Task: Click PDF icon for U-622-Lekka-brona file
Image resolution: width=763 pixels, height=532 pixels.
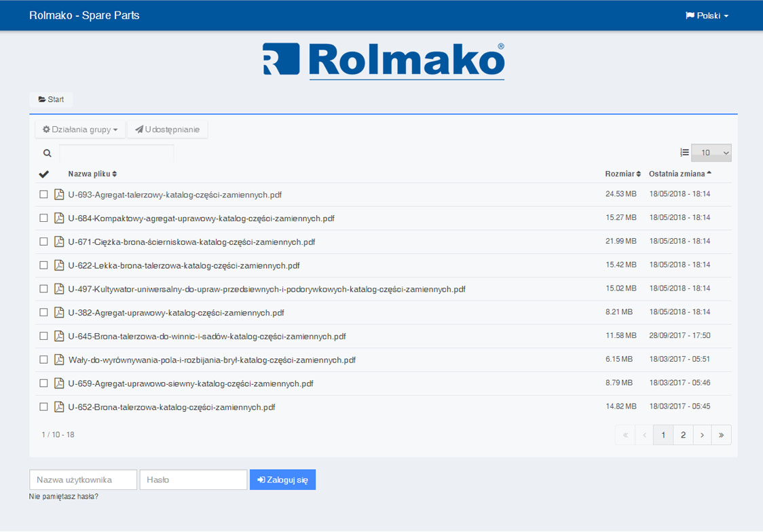Action: (59, 265)
